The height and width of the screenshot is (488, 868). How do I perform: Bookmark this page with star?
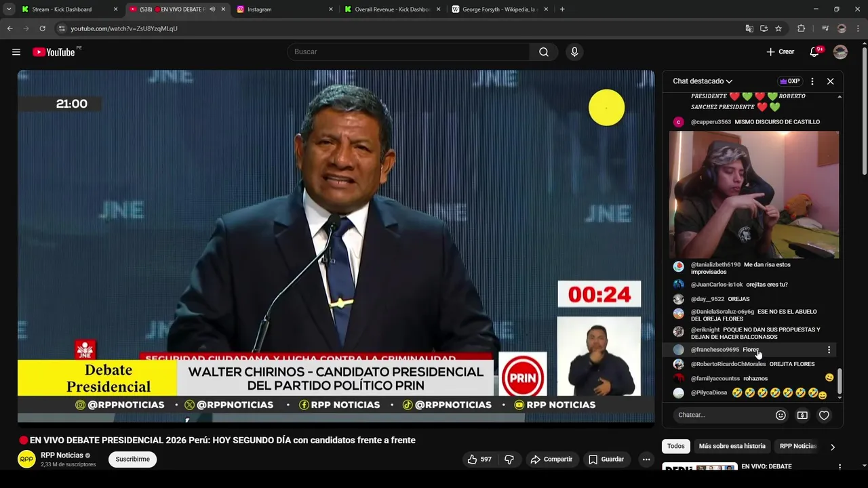[x=778, y=28]
